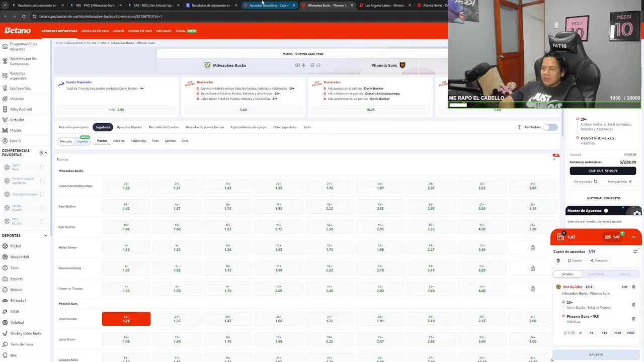
Task: Click the stake amount input field
Action: point(573,333)
